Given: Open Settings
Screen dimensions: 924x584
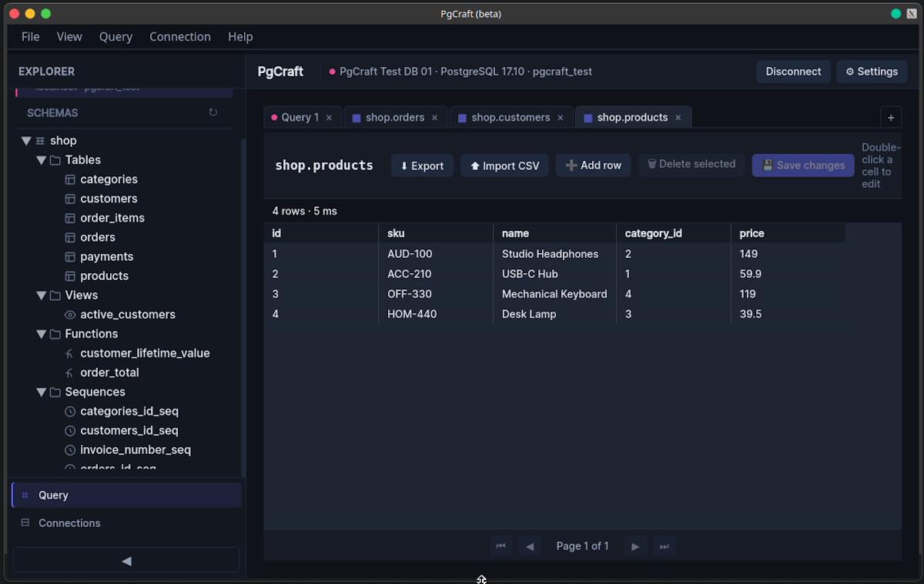Looking at the screenshot, I should coord(872,72).
